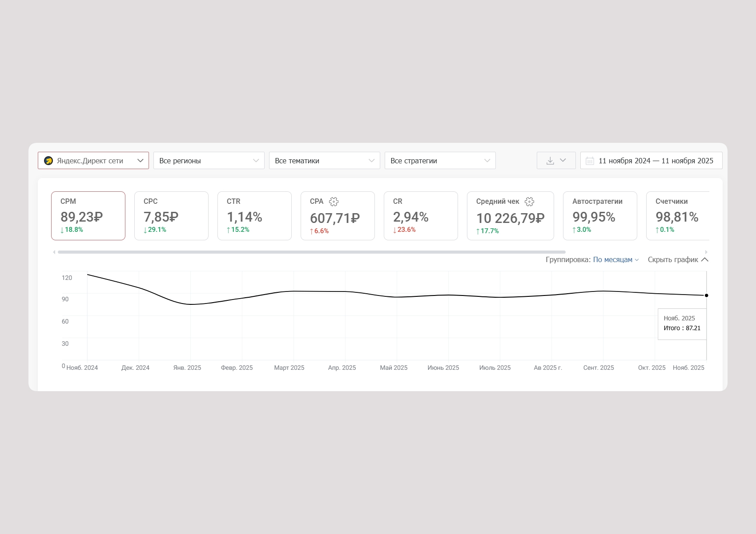Screen dimensions: 756x534
Task: Open the Яндекс.Директ сети dropdown
Action: [x=93, y=161]
